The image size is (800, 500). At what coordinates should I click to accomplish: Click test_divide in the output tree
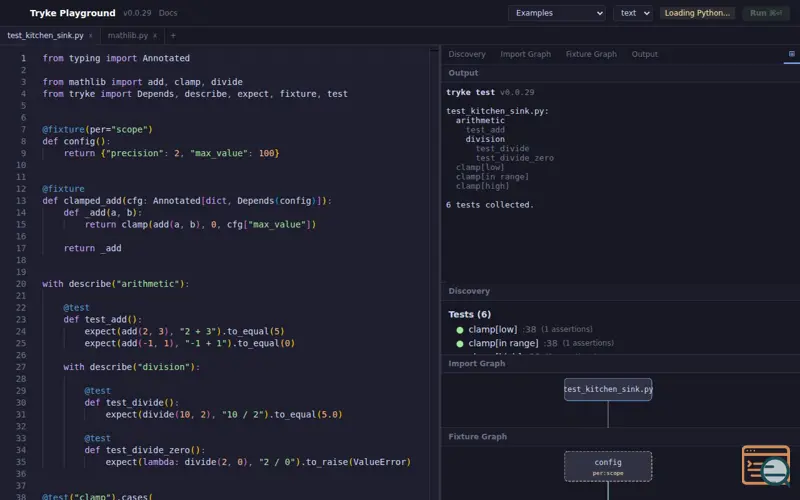tap(503, 148)
